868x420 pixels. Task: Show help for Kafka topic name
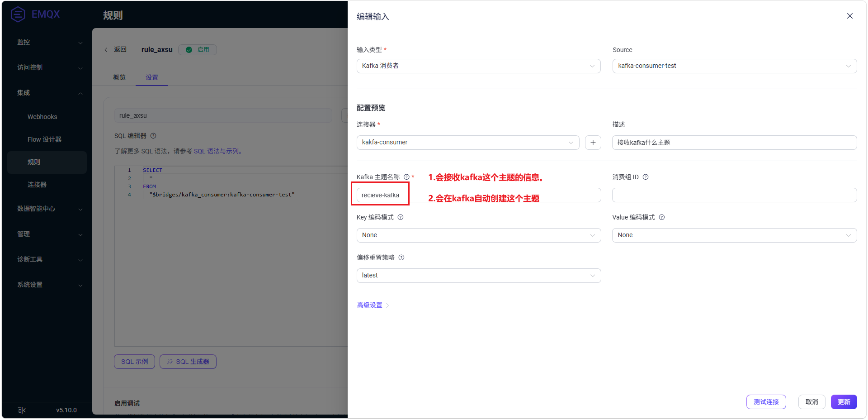pos(406,177)
